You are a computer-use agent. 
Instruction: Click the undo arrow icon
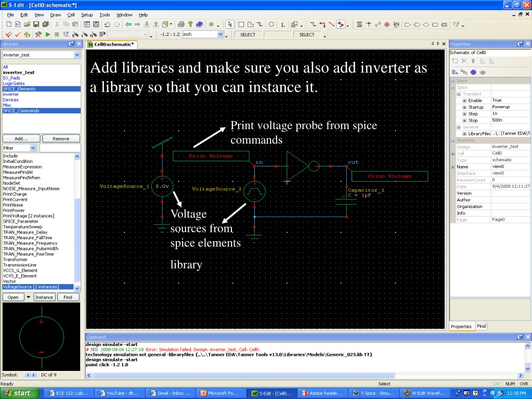(x=108, y=24)
